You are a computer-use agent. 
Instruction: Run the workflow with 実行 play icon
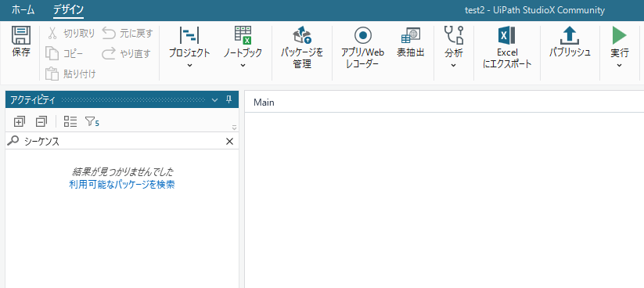(620, 35)
